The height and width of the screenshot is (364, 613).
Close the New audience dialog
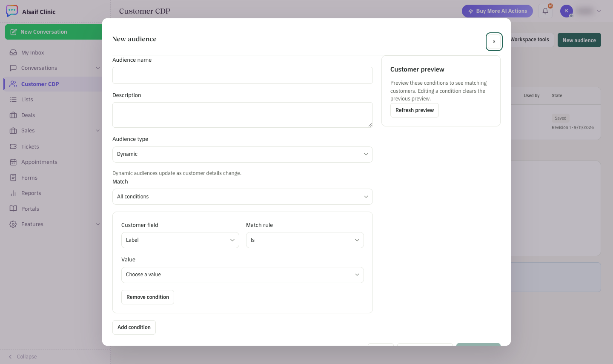[494, 42]
